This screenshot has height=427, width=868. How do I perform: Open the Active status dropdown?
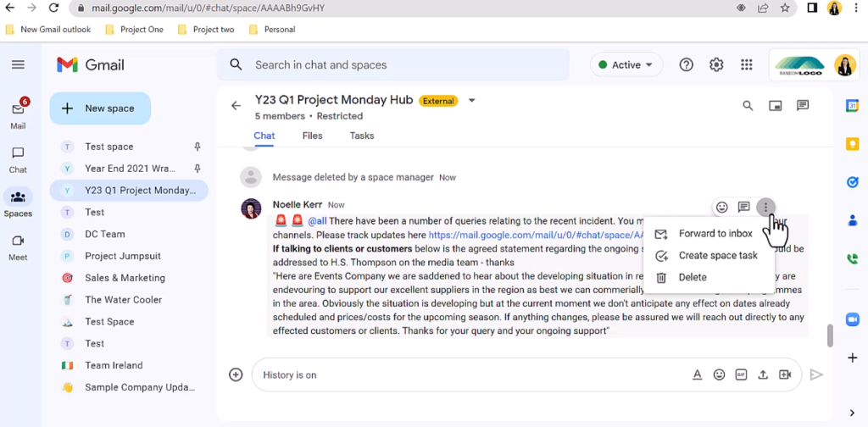[x=626, y=64]
